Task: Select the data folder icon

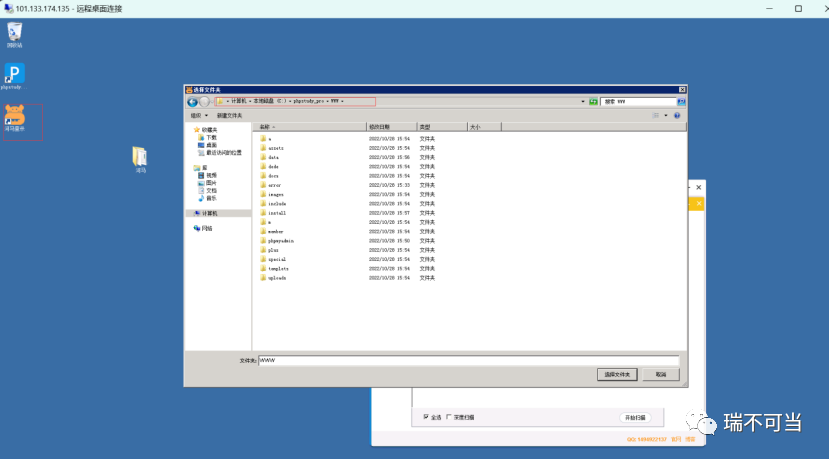Action: 263,157
